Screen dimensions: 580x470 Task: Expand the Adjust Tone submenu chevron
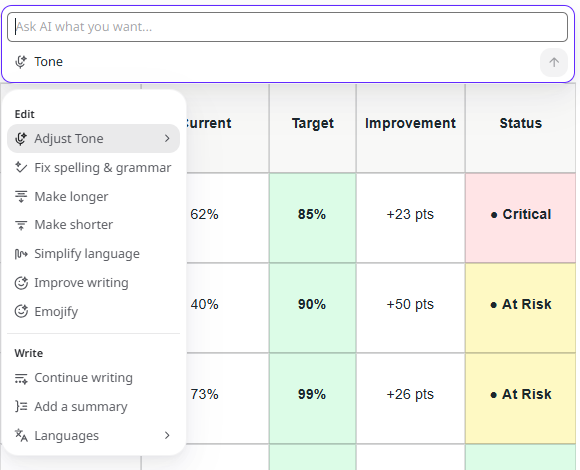(167, 138)
